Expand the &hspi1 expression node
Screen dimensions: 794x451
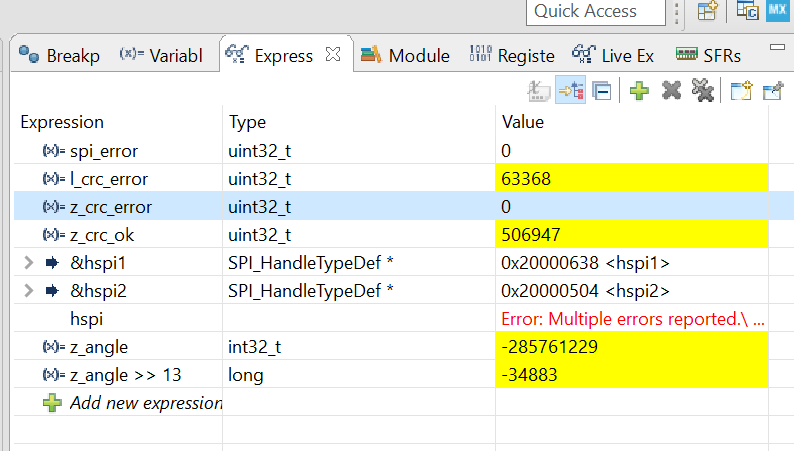29,263
